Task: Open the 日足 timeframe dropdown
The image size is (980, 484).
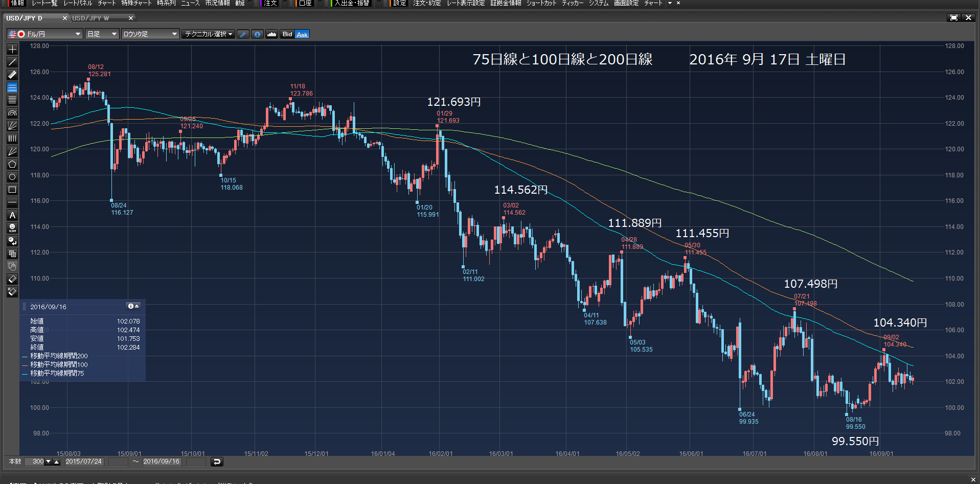Action: coord(102,34)
